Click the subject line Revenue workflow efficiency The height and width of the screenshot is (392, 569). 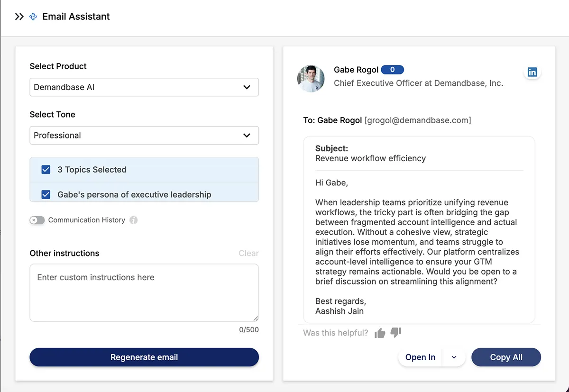[x=370, y=158]
